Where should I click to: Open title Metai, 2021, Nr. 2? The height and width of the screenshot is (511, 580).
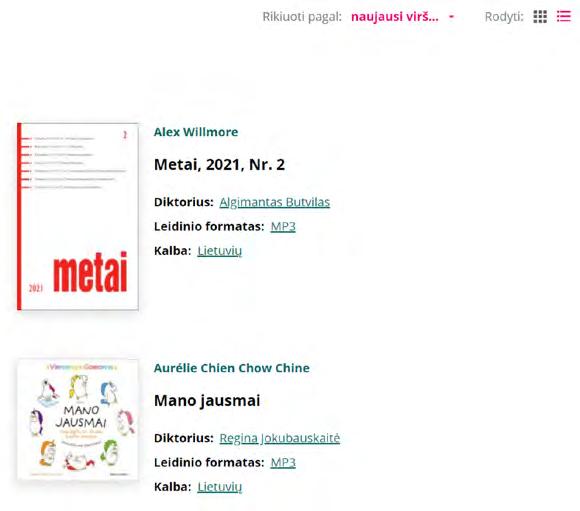click(x=219, y=165)
